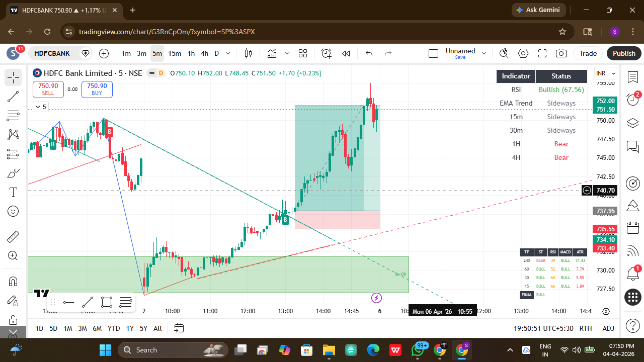Open the patterns drawing tools
The width and height of the screenshot is (644, 362).
click(x=13, y=135)
